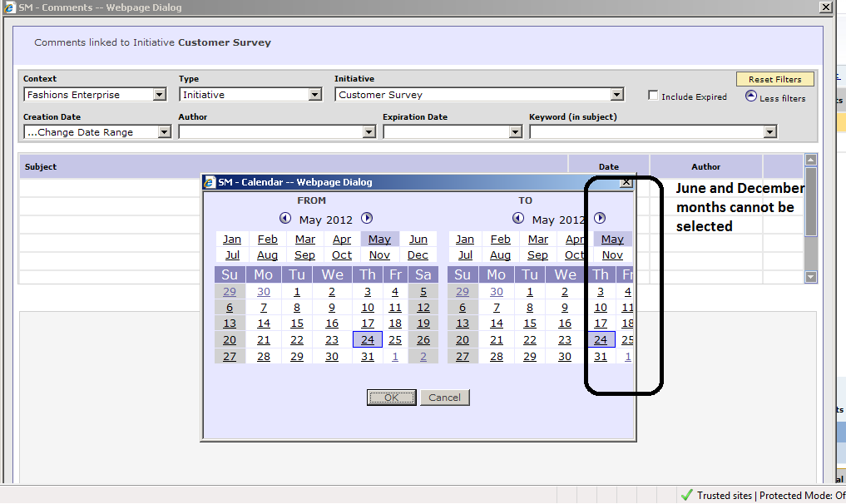Select Nov in FROM calendar months
This screenshot has height=504, width=846.
(x=380, y=254)
